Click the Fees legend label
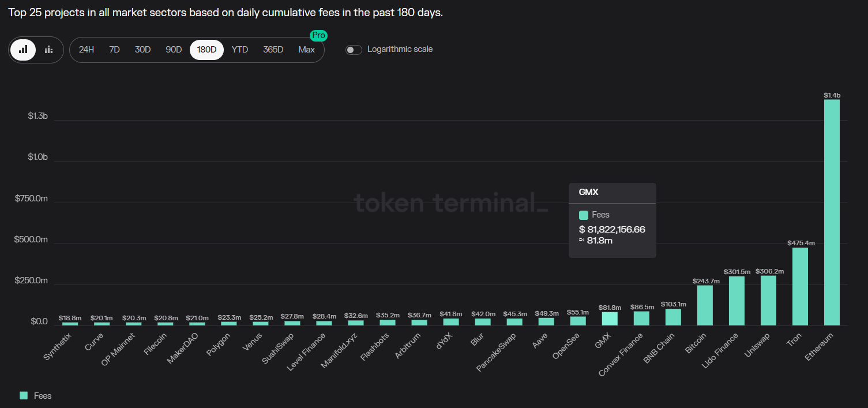 (x=43, y=396)
